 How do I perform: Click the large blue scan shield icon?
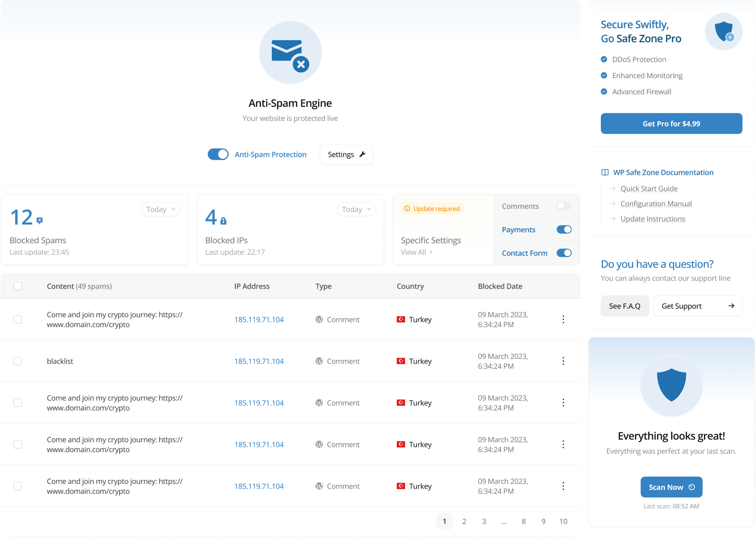tap(672, 385)
